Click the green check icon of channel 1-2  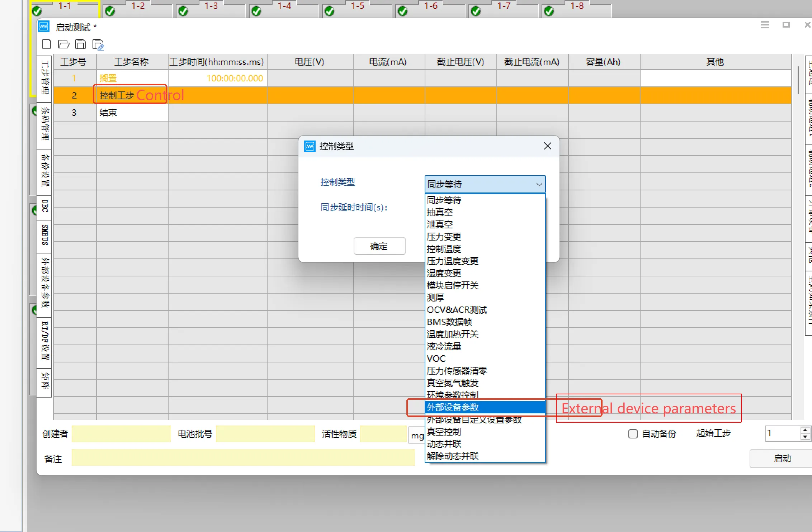[x=110, y=11]
